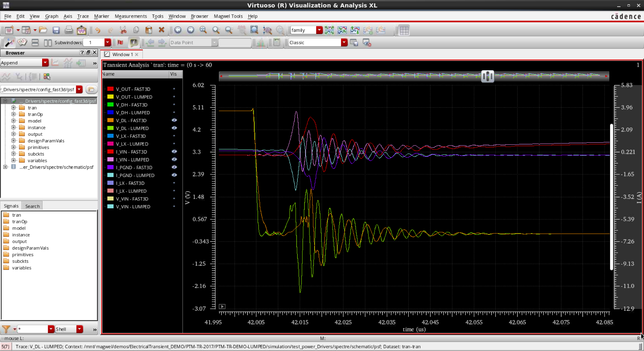Viewport: 644px width, 351px height.
Task: Click the V_OUT - FAST3D red swatch
Action: pyautogui.click(x=110, y=89)
